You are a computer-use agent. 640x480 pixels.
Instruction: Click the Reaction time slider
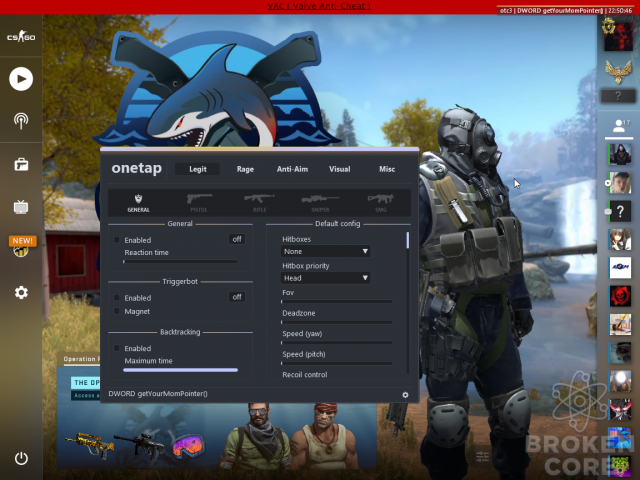180,262
